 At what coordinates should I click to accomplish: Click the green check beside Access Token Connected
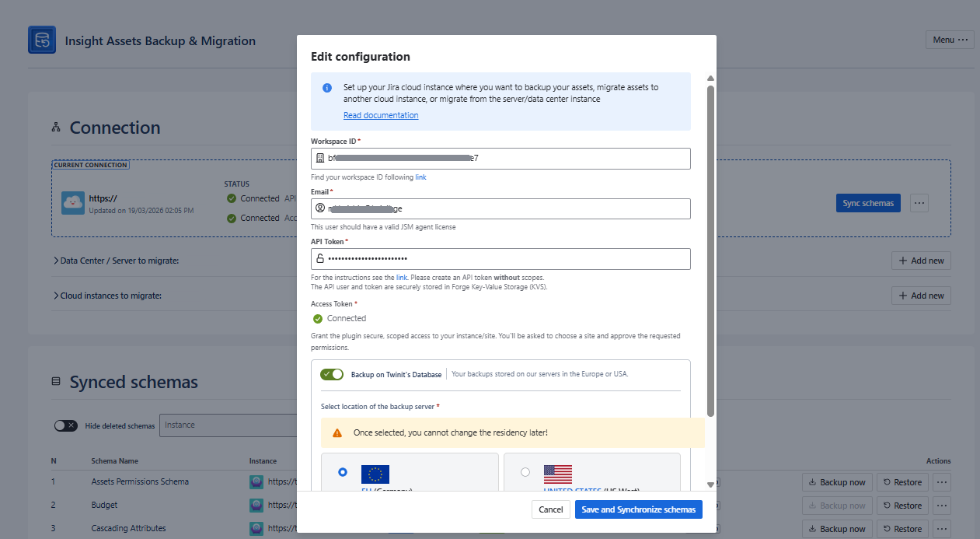(317, 318)
